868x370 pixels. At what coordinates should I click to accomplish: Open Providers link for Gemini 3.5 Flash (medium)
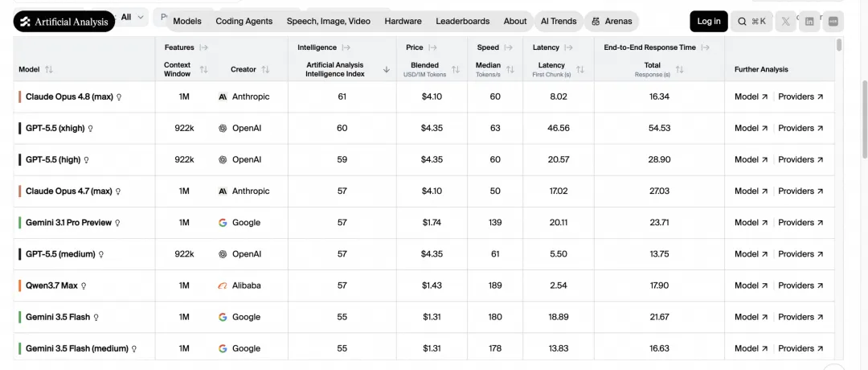(801, 349)
